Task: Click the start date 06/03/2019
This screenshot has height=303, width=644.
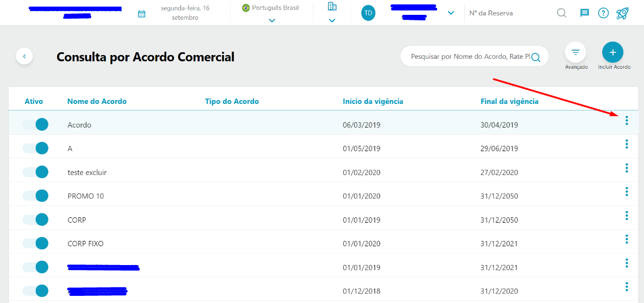Action: [362, 125]
